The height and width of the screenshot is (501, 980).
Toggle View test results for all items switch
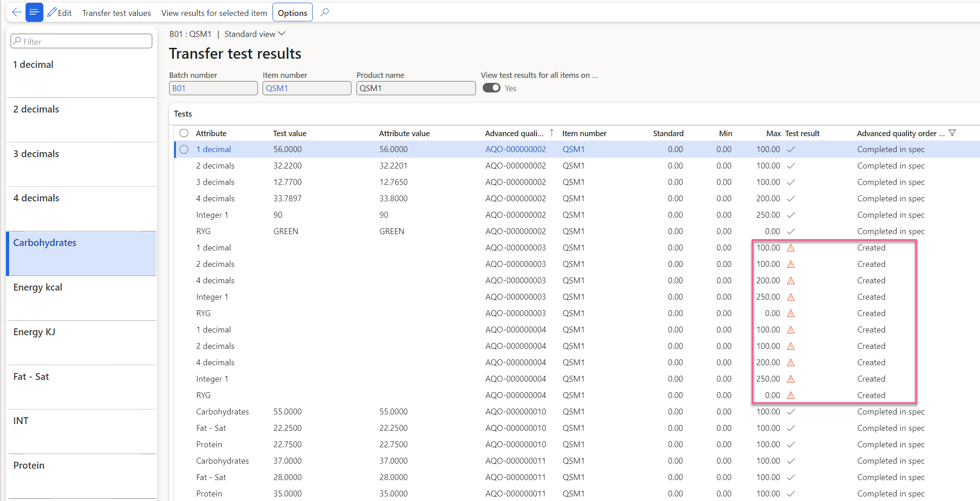point(491,88)
